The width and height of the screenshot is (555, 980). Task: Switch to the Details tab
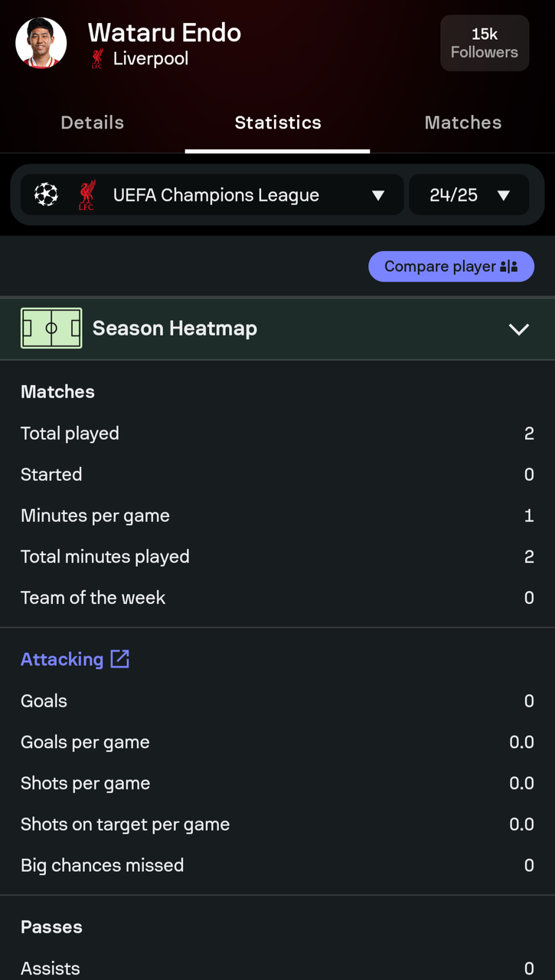92,122
